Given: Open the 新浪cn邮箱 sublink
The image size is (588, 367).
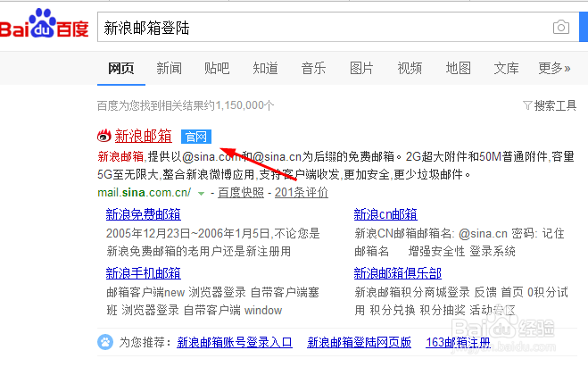Looking at the screenshot, I should [x=385, y=214].
